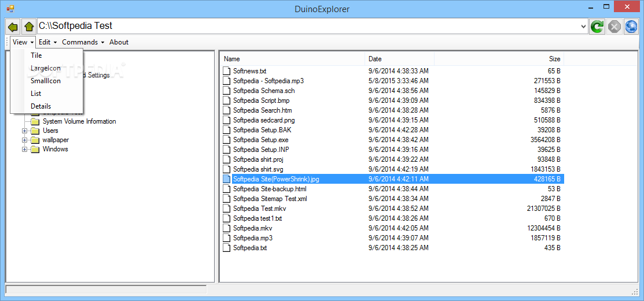Click the file icon of Softpedia Setup.BAK
Screen dimensions: 644x301
coord(227,129)
